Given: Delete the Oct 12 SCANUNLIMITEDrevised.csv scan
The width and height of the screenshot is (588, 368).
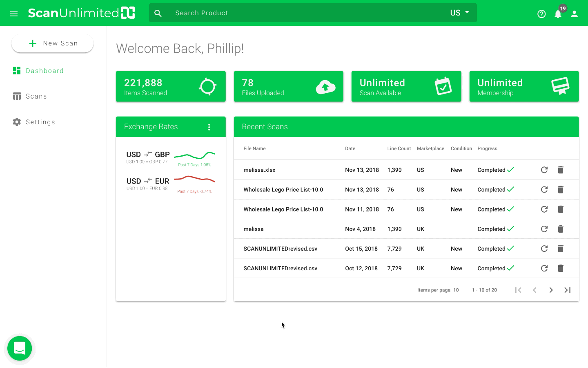Looking at the screenshot, I should 560,268.
